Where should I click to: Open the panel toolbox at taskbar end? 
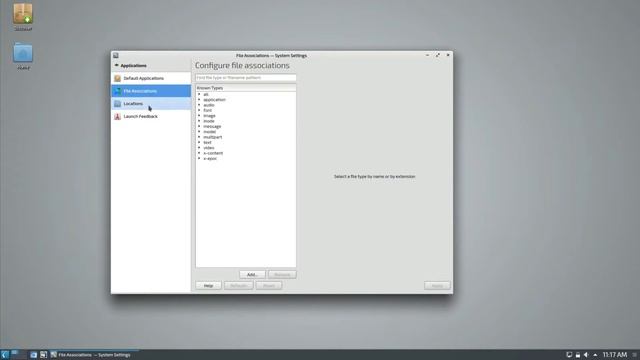tap(635, 355)
